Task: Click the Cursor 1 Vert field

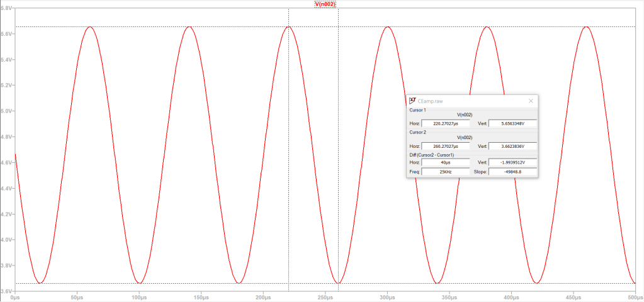Action: coord(512,123)
